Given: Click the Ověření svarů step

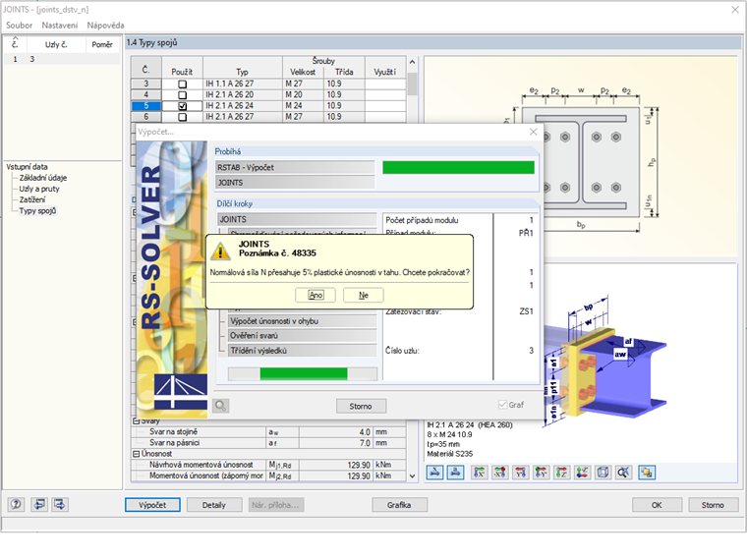Looking at the screenshot, I should (x=302, y=336).
